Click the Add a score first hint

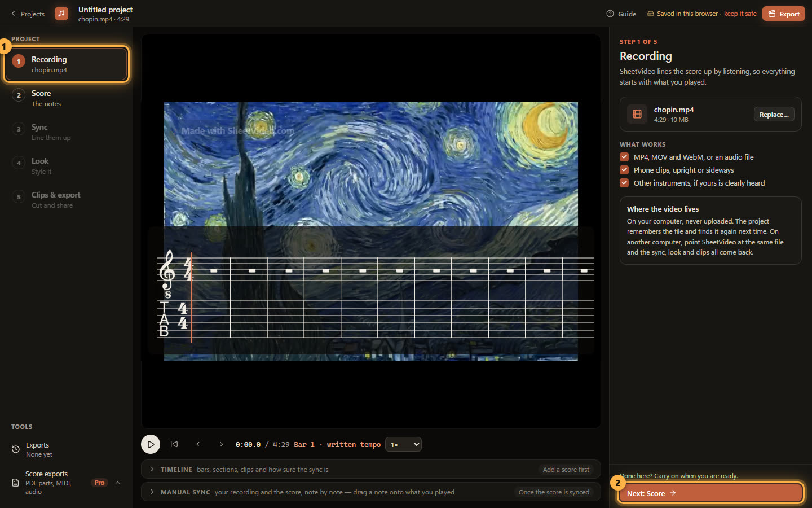(x=566, y=469)
